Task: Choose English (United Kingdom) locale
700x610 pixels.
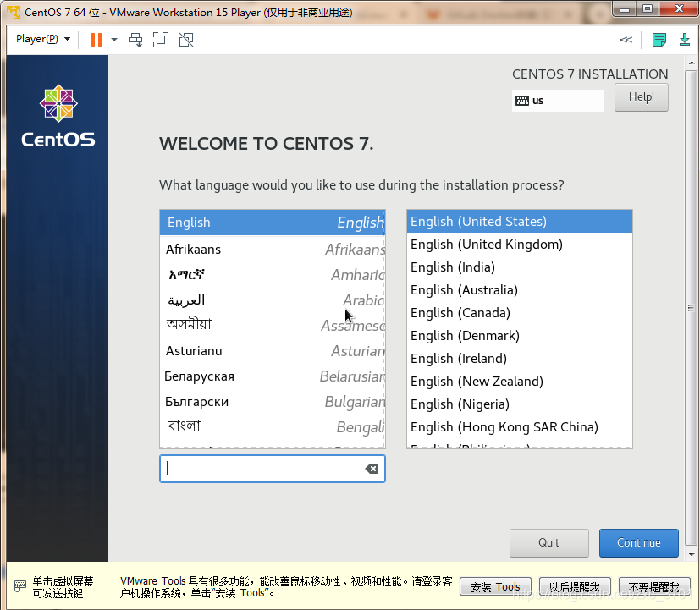Action: point(520,245)
